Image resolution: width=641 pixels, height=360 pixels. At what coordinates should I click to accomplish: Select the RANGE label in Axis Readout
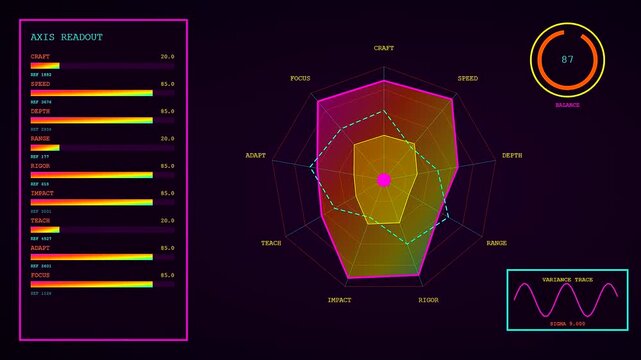[x=40, y=139]
